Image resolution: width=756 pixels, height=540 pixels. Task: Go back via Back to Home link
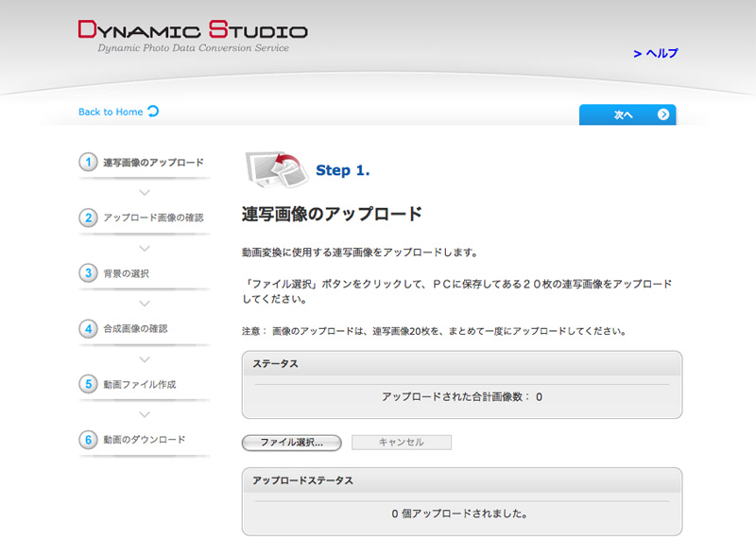[x=111, y=112]
